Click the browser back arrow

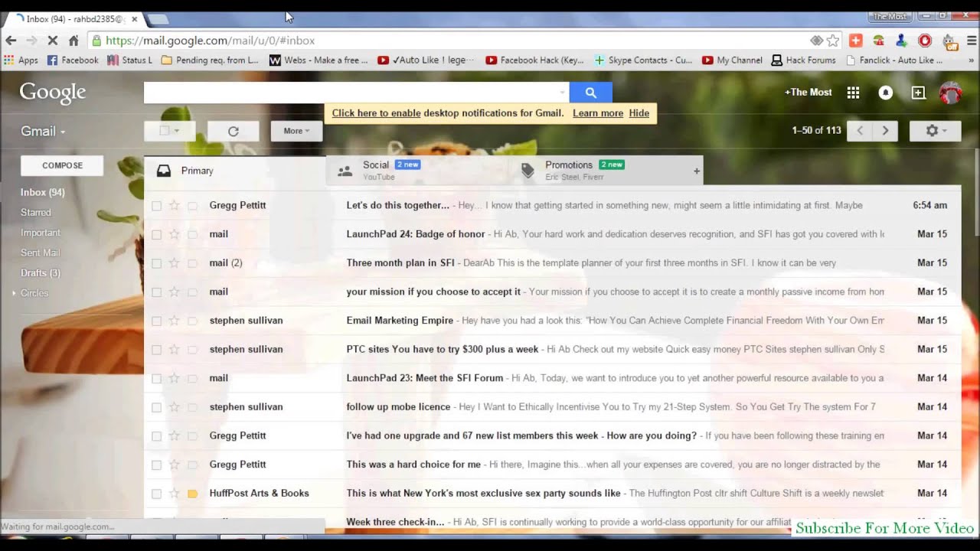click(x=11, y=41)
